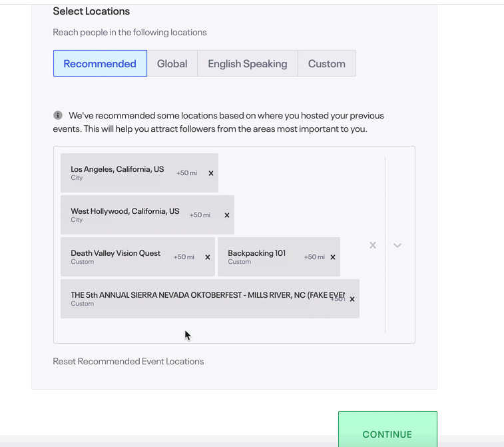This screenshot has height=447, width=504.
Task: Click the Los Angeles, California, US label
Action: tap(117, 169)
